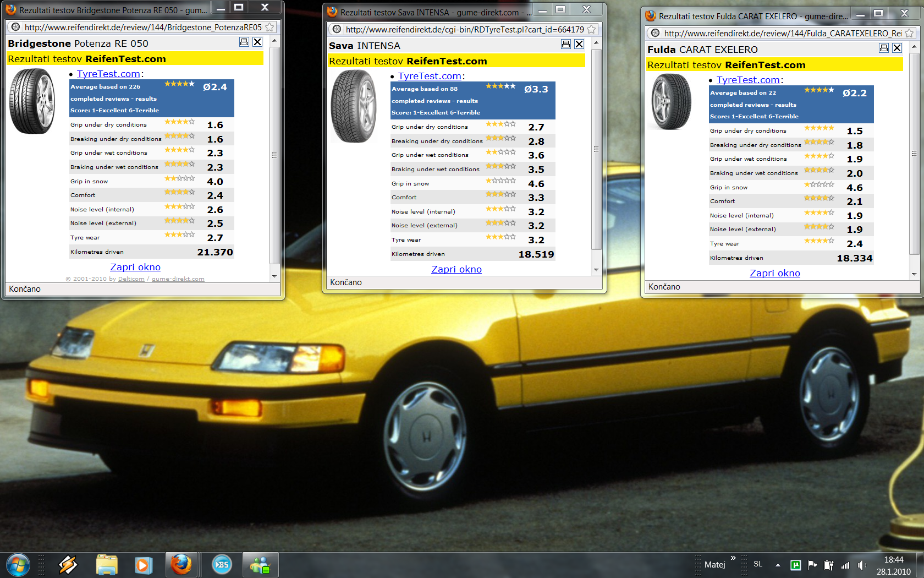
Task: Click Tyre wear 2.4 row in Fulda window
Action: click(x=791, y=244)
